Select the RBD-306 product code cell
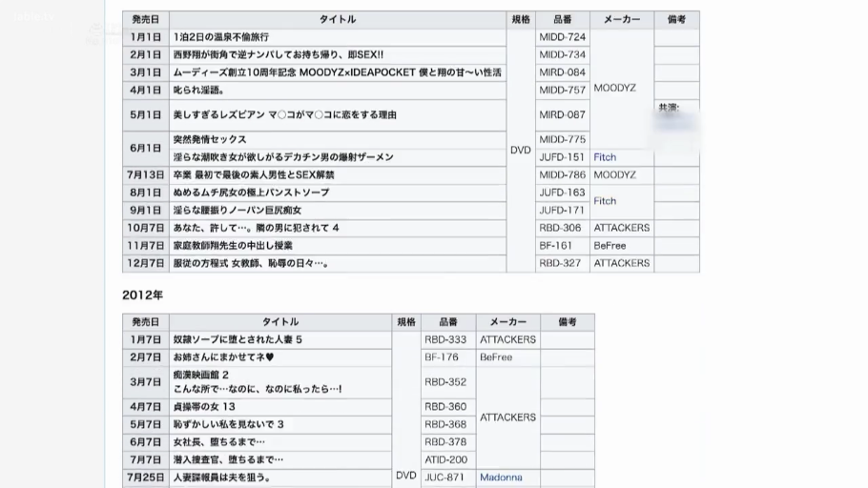Screen dimensions: 868x488 click(562, 228)
